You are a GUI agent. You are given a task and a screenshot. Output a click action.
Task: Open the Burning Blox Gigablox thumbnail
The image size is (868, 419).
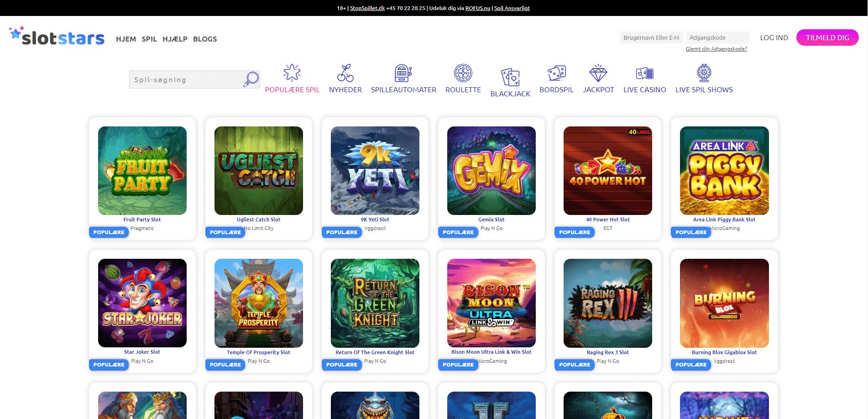click(x=724, y=303)
